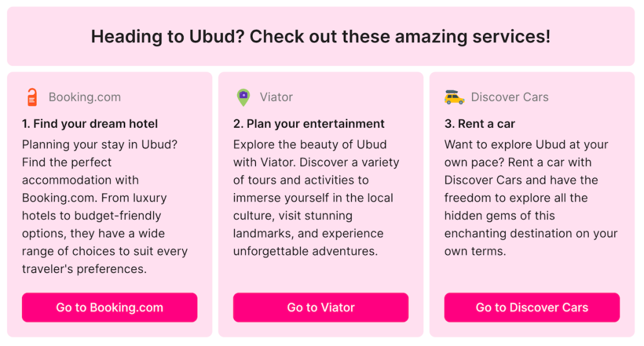Select the Discover Cars brand name label
Viewport: 644px width, 346px height.
(509, 98)
